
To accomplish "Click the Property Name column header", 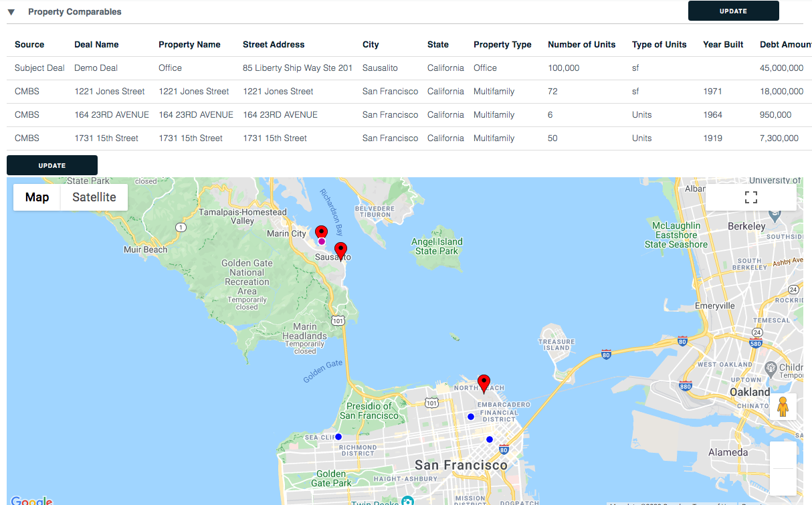I will pyautogui.click(x=189, y=45).
